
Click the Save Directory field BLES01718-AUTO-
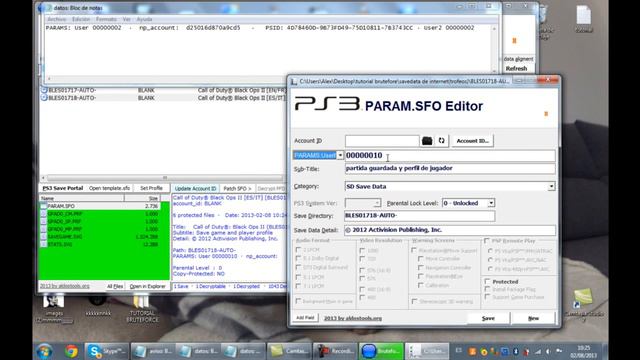click(x=420, y=216)
